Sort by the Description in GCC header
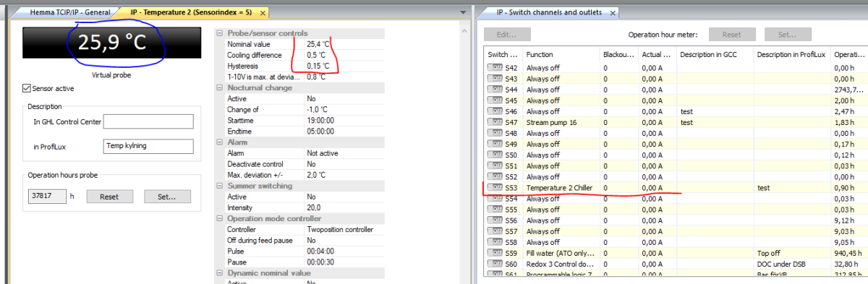 point(715,55)
